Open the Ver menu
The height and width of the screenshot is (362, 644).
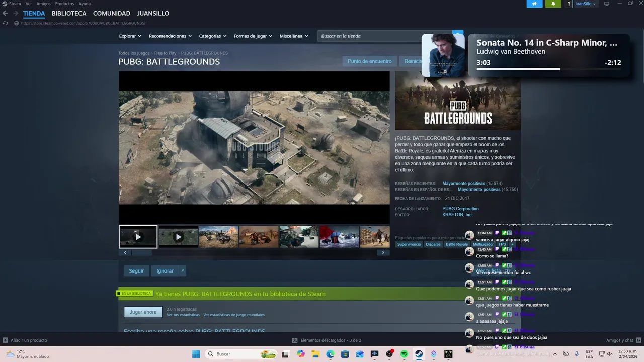(x=29, y=4)
